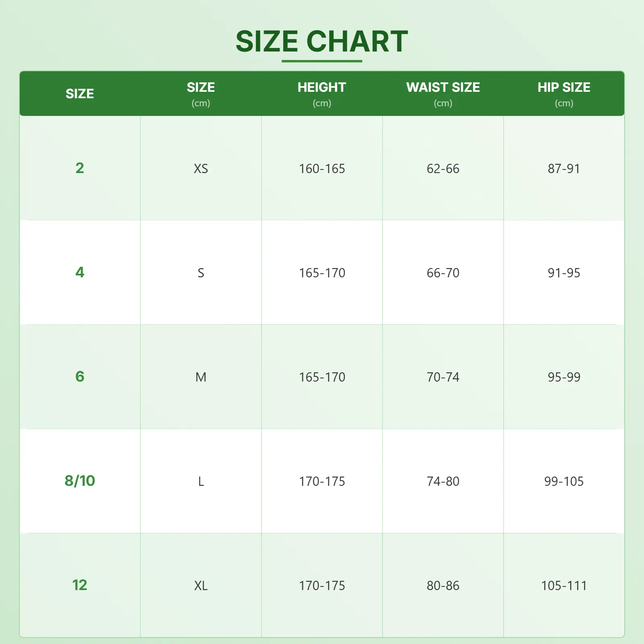Click the 87-91 hip cell

pyautogui.click(x=564, y=168)
